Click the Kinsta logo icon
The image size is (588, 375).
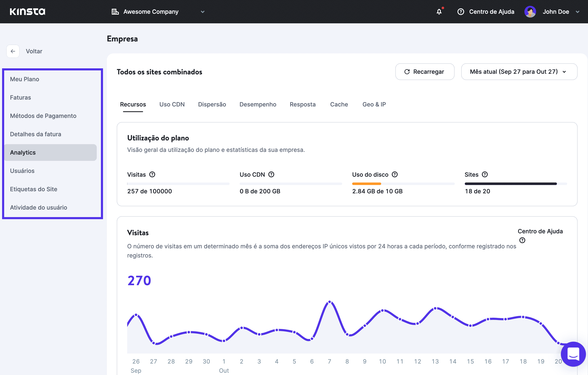click(x=26, y=11)
